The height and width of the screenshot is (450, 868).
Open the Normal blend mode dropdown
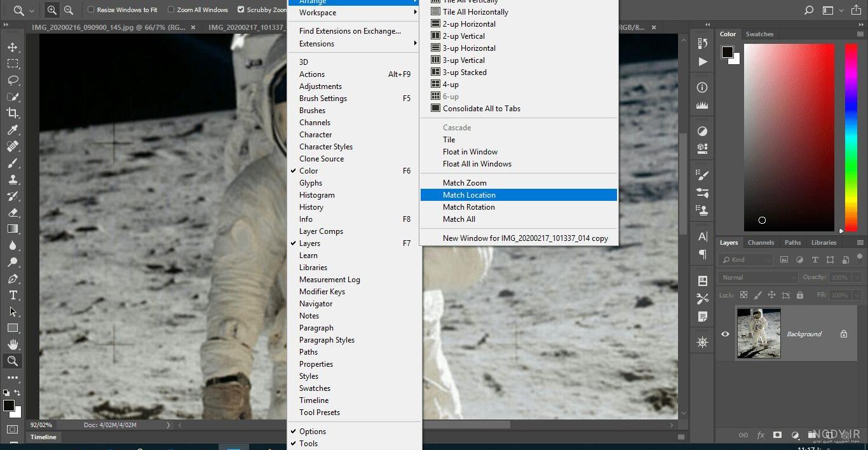tap(757, 277)
